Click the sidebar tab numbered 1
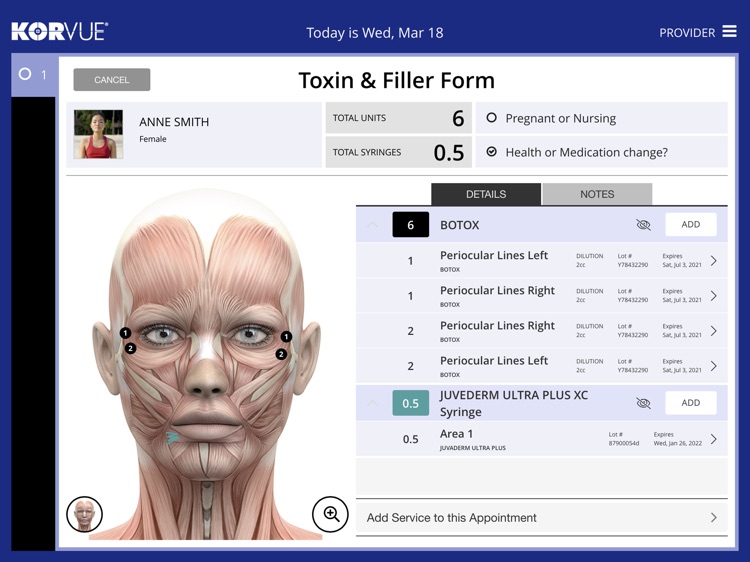This screenshot has width=750, height=562. (x=33, y=75)
